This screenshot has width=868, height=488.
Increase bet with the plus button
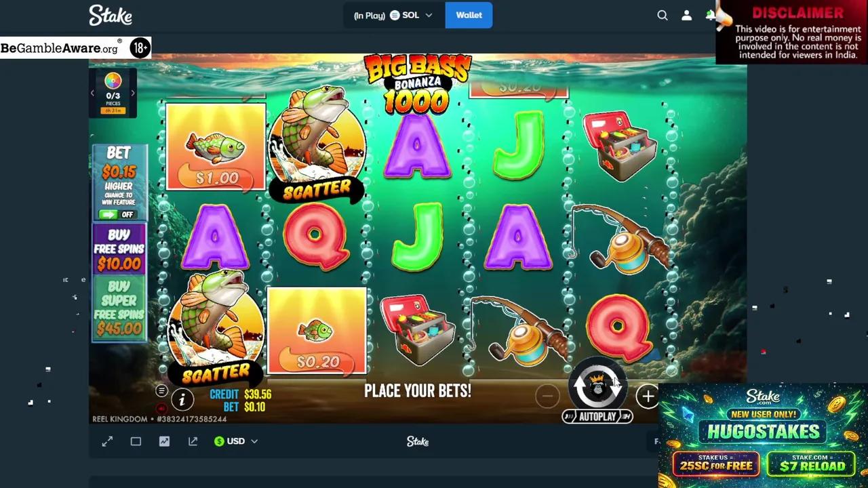(x=648, y=396)
